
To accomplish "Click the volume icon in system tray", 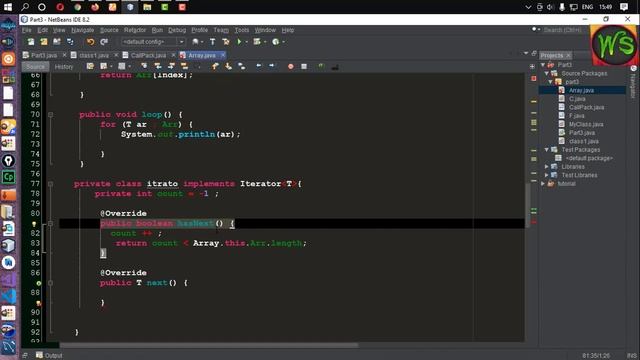I will 550,7.
